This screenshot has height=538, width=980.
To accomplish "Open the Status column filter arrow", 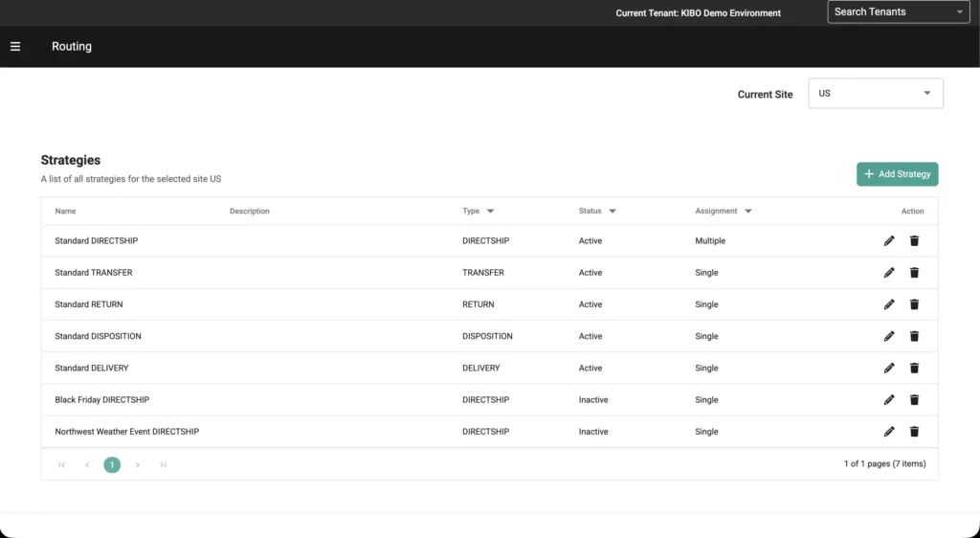I will (612, 212).
